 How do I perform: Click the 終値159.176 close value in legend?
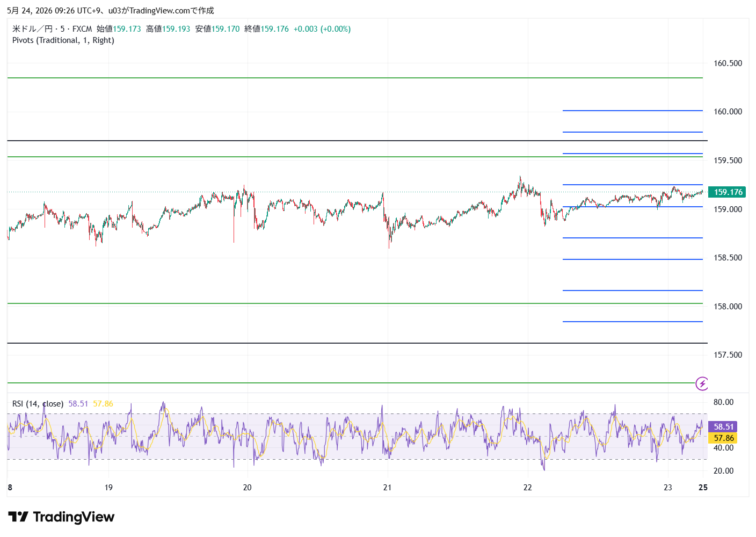[x=266, y=29]
